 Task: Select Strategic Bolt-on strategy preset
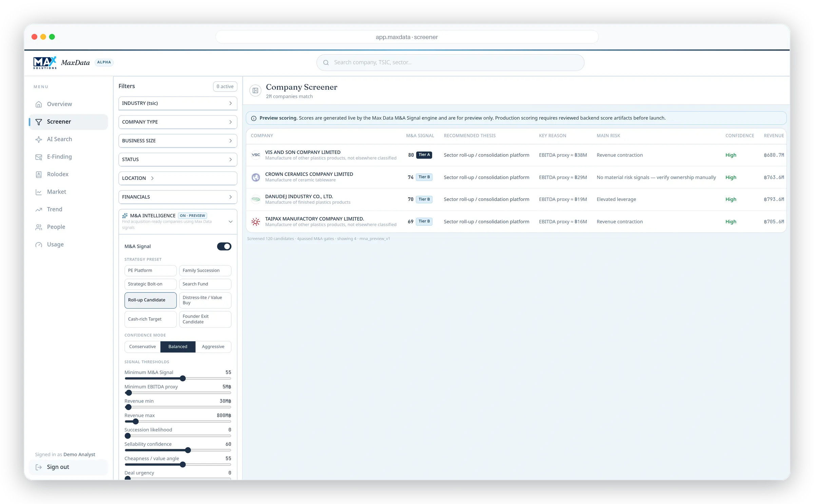click(151, 284)
